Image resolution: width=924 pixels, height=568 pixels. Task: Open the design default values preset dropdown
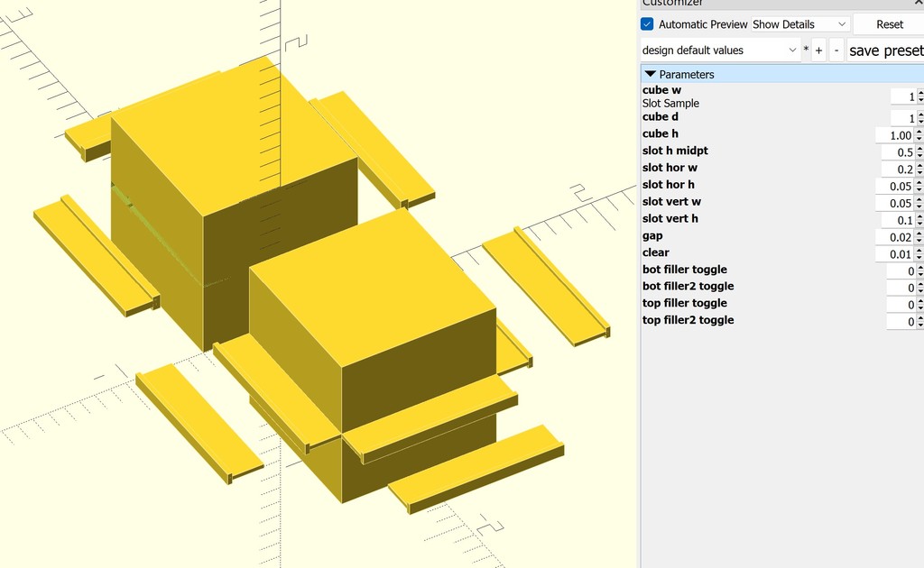(791, 50)
